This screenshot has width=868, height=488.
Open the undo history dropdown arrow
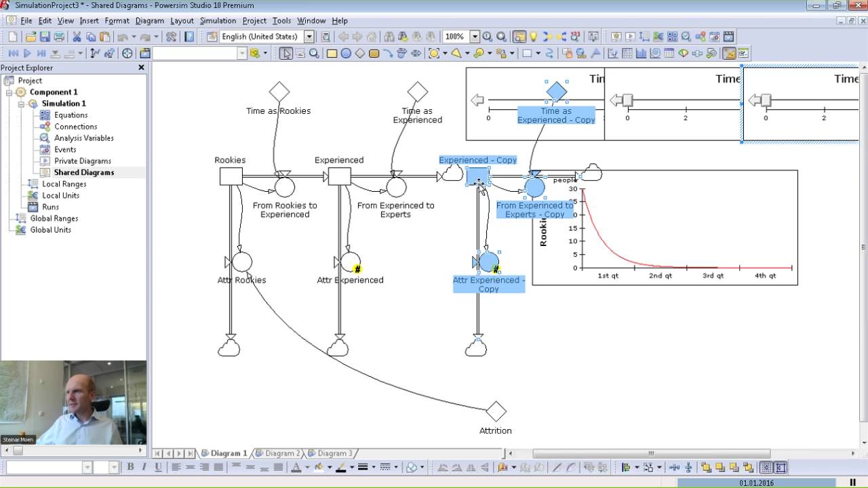(133, 37)
